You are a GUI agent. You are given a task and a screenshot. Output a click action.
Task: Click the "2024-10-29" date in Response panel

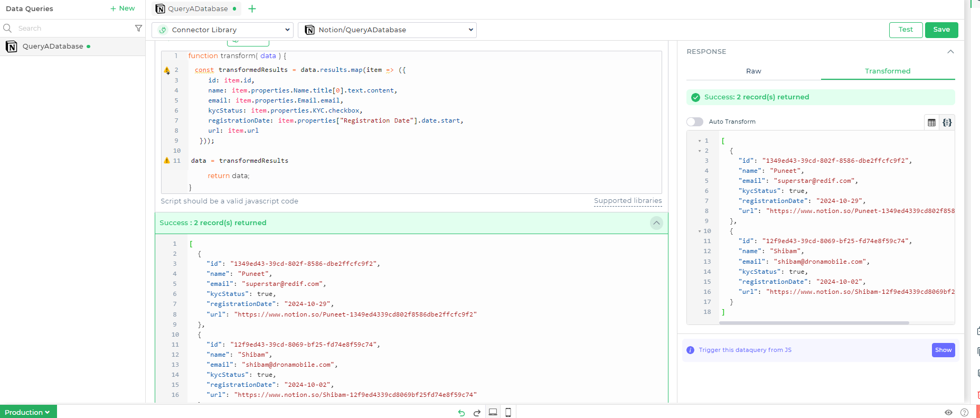(x=839, y=201)
